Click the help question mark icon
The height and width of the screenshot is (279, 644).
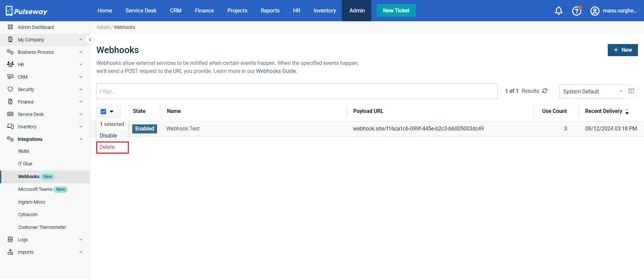(576, 11)
